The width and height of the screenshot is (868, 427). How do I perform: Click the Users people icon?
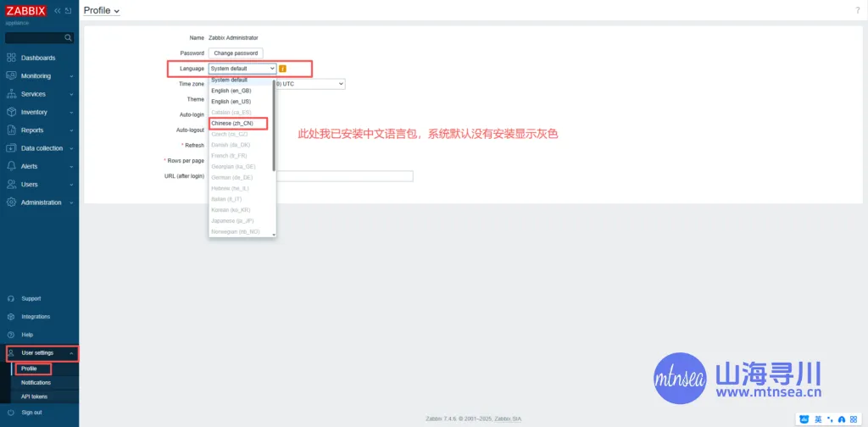11,184
